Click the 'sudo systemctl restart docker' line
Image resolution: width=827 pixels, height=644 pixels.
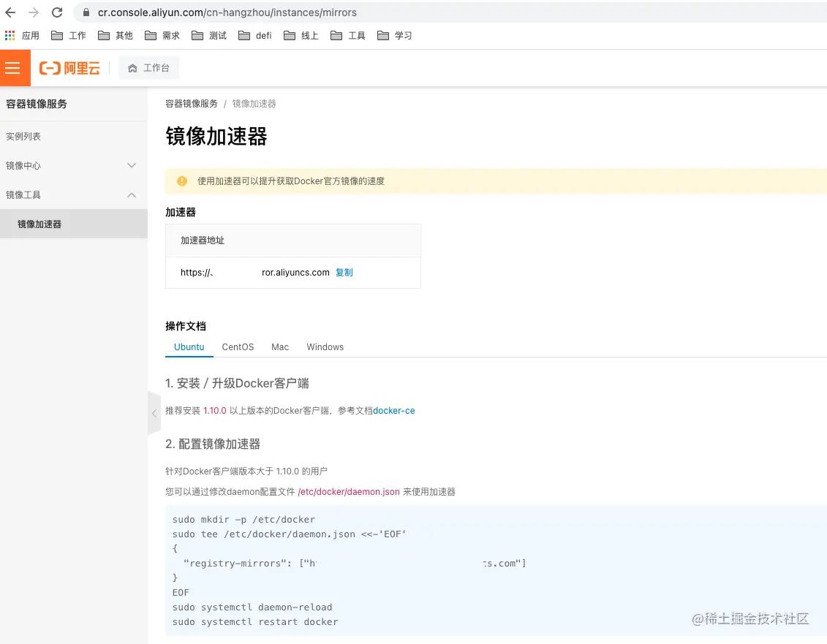coord(255,622)
